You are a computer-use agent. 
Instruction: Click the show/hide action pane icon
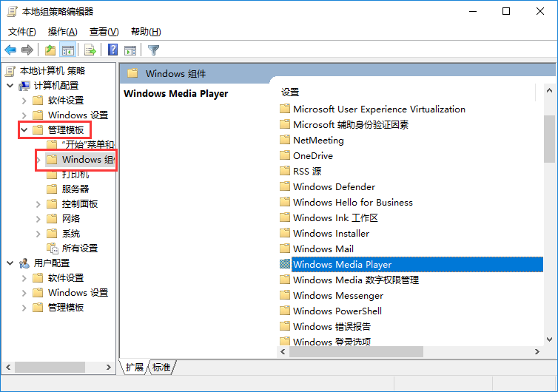130,50
